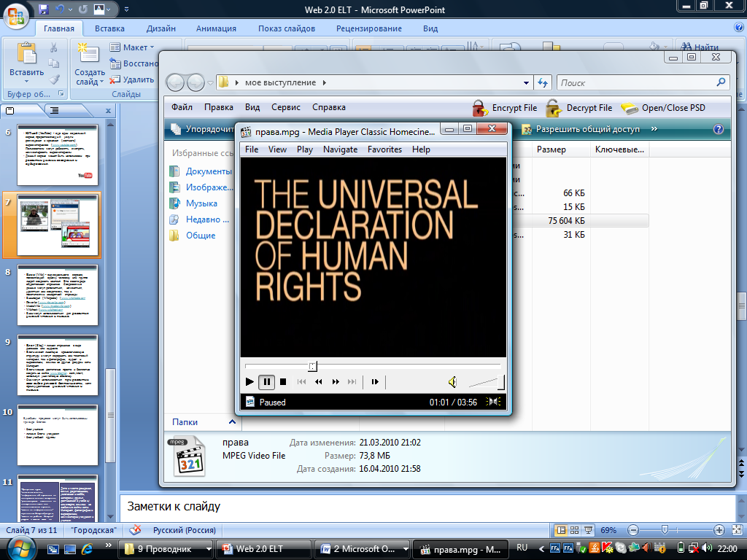The image size is (747, 560).
Task: Click Удалить slide button
Action: 132,79
